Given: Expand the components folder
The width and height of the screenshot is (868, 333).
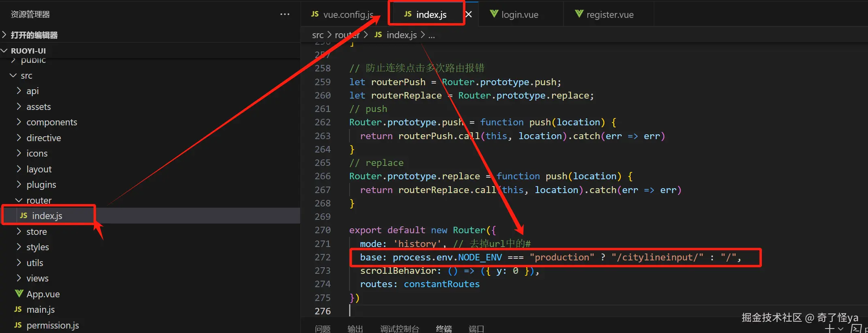Looking at the screenshot, I should click(x=51, y=122).
